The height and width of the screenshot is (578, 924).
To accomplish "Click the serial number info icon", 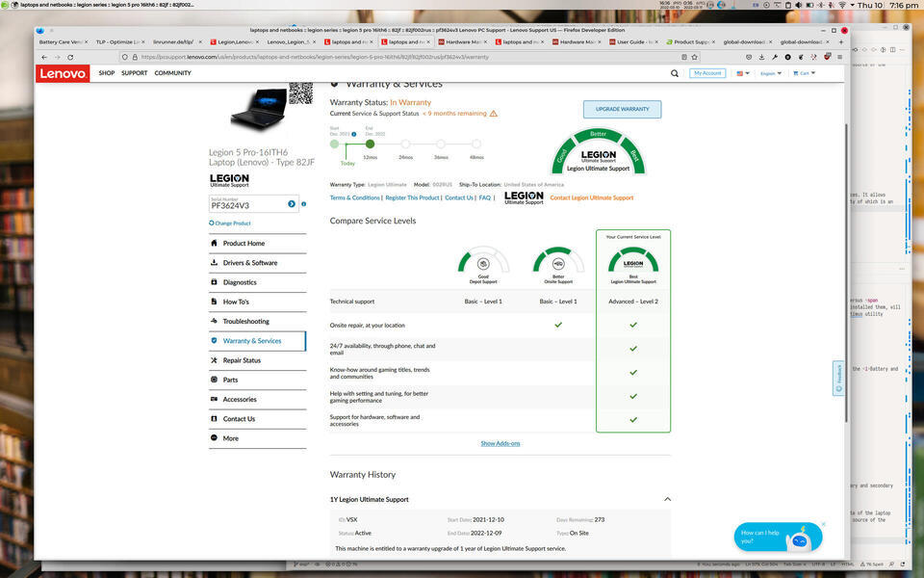I will coord(303,204).
